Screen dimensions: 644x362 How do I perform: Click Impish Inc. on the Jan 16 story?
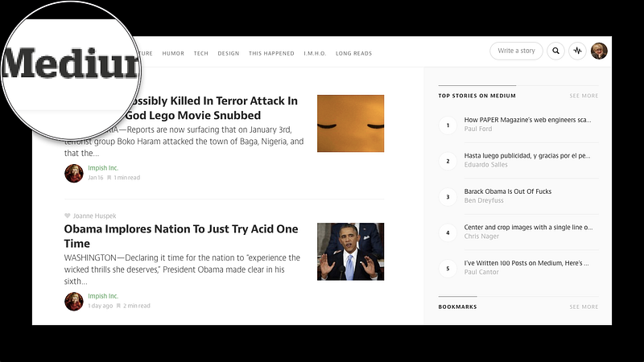pyautogui.click(x=103, y=168)
